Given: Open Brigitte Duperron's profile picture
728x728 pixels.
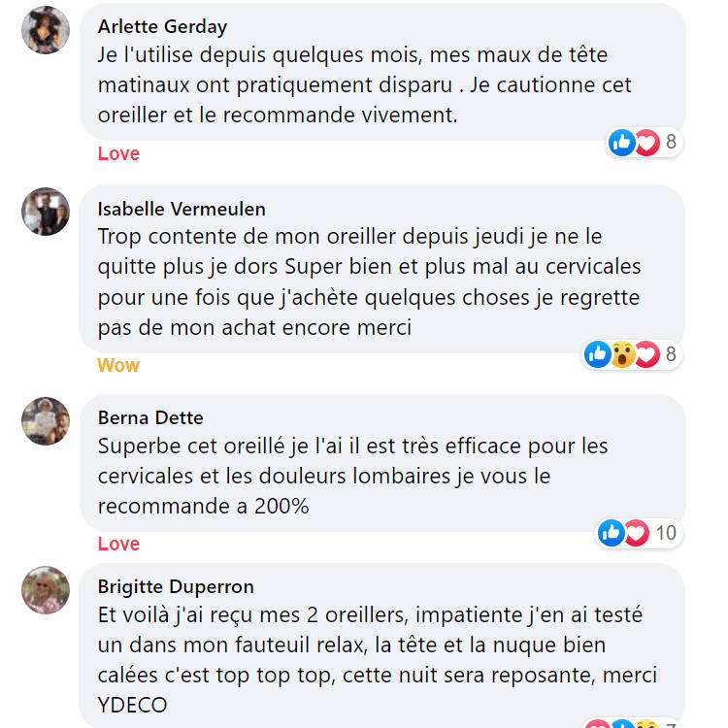Looking at the screenshot, I should coord(46,590).
